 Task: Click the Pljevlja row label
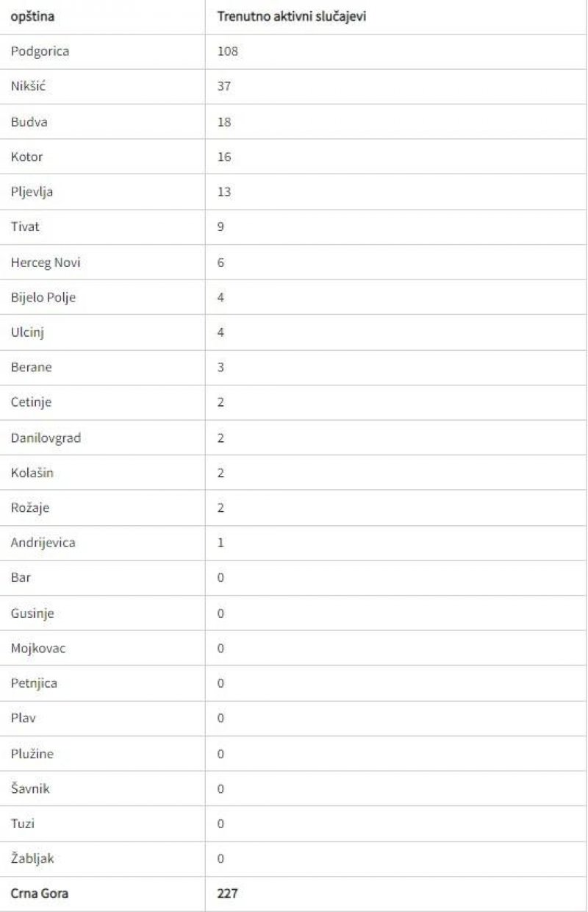(32, 192)
